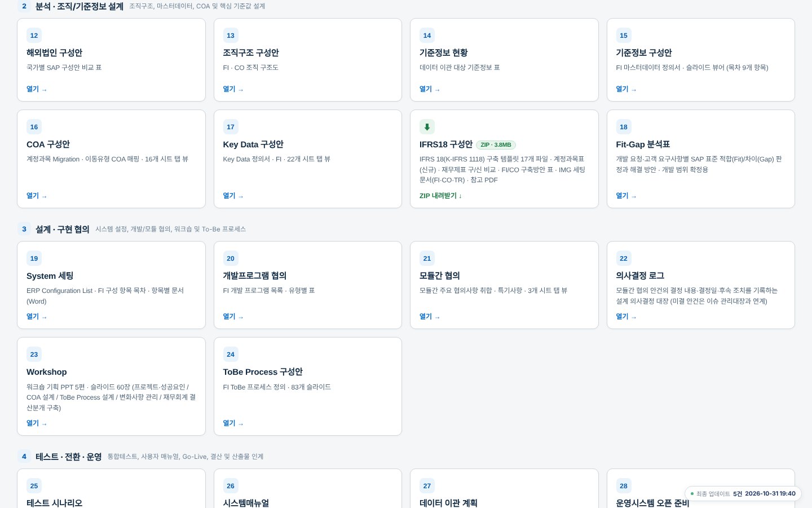Click the 데이터 이관 계획 card title
The image size is (812, 508).
[x=448, y=503]
